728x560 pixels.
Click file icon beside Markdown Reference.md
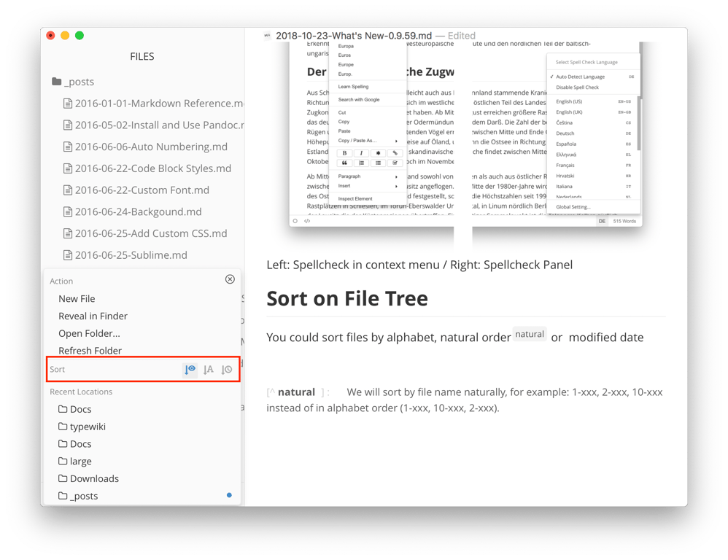coord(68,104)
